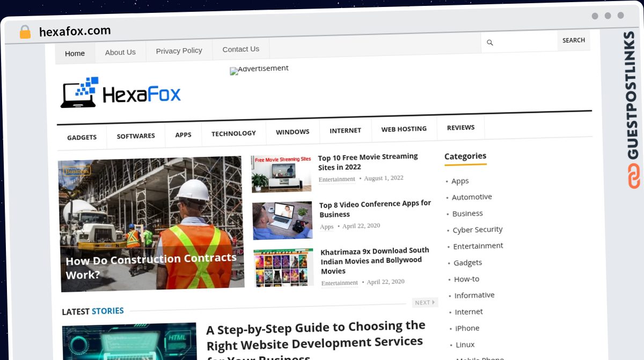Select the REVIEWS menu item
Image resolution: width=644 pixels, height=360 pixels.
tap(460, 127)
